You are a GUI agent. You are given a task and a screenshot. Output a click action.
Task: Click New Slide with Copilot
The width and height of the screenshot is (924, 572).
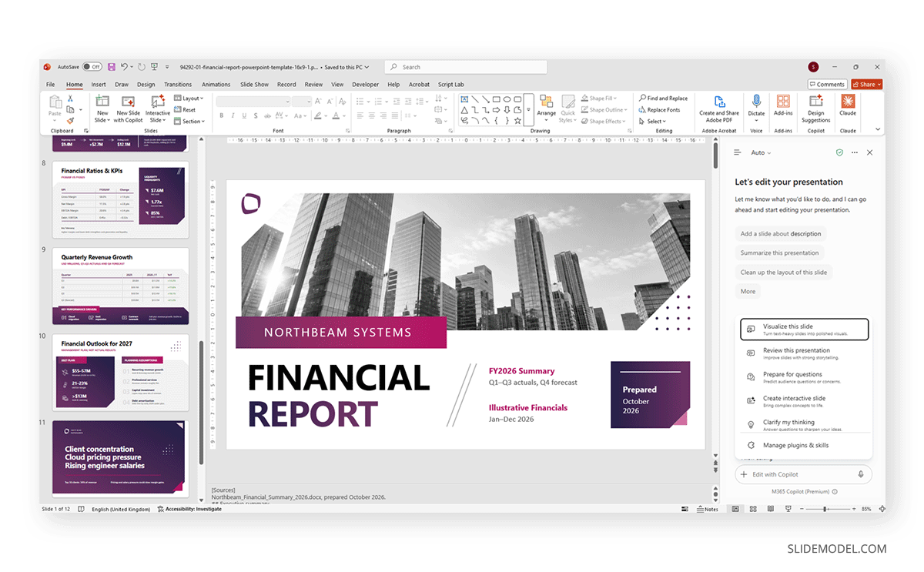click(x=129, y=109)
